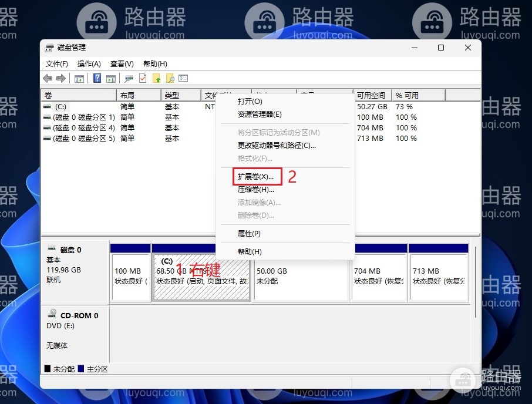Open 属性(P) from context menu

pyautogui.click(x=285, y=233)
